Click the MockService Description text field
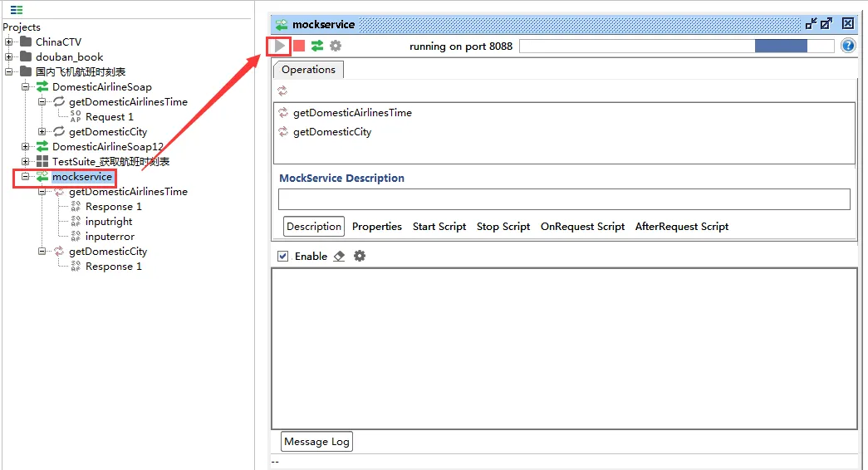This screenshot has width=868, height=470. tap(564, 199)
